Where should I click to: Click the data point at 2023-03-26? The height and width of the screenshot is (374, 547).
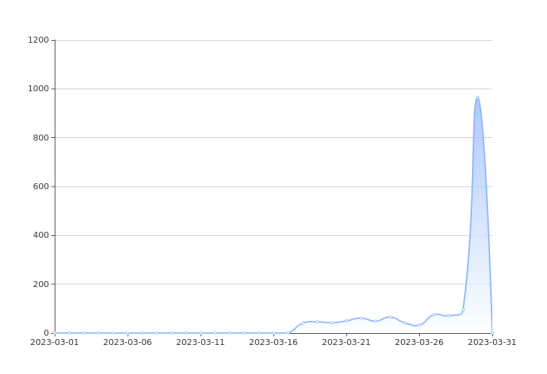pyautogui.click(x=419, y=325)
